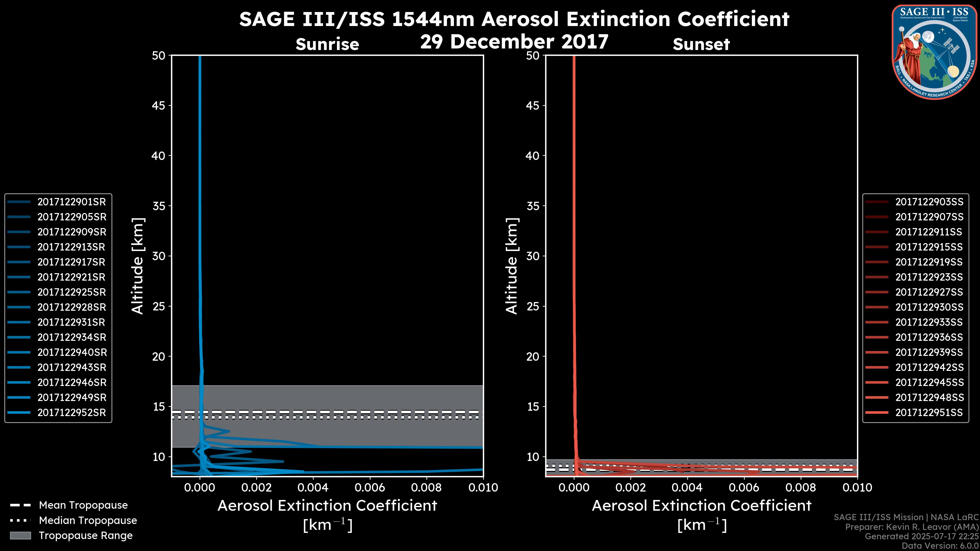Select the 2017122952SR legend entry
This screenshot has height=551, width=980.
coord(71,412)
